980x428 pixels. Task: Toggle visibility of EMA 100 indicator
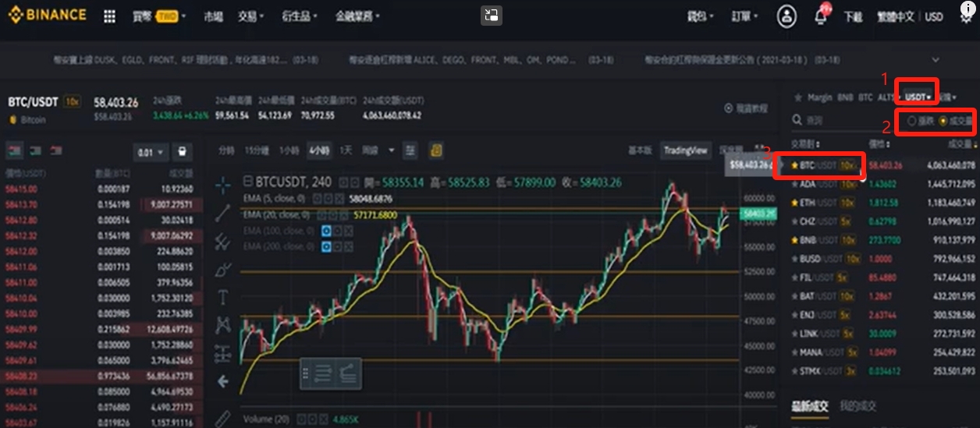coord(326,232)
